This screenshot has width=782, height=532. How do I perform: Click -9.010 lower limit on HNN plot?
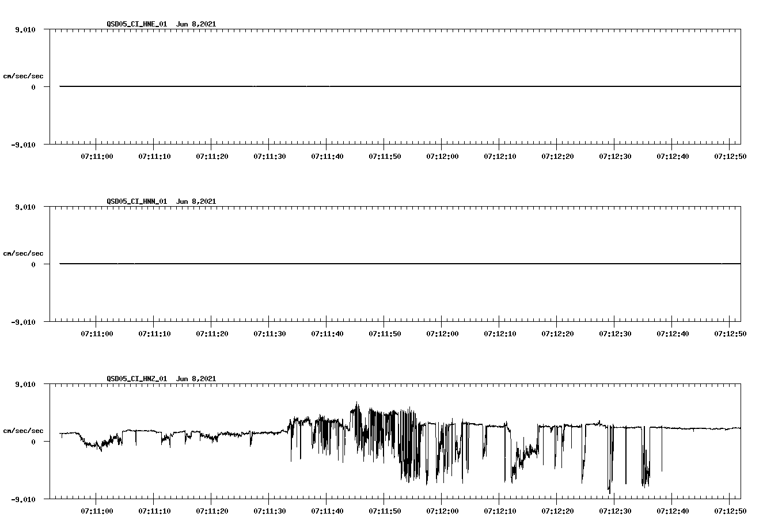pos(22,322)
